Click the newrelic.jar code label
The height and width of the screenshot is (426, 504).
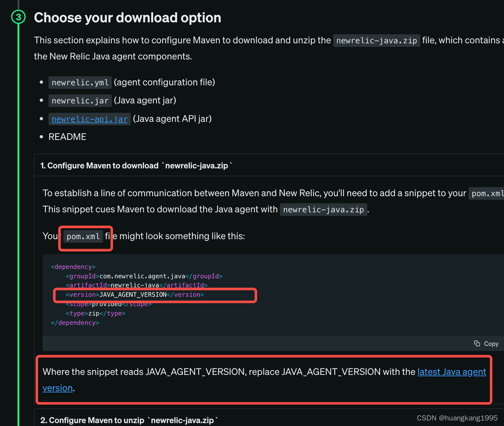[80, 100]
